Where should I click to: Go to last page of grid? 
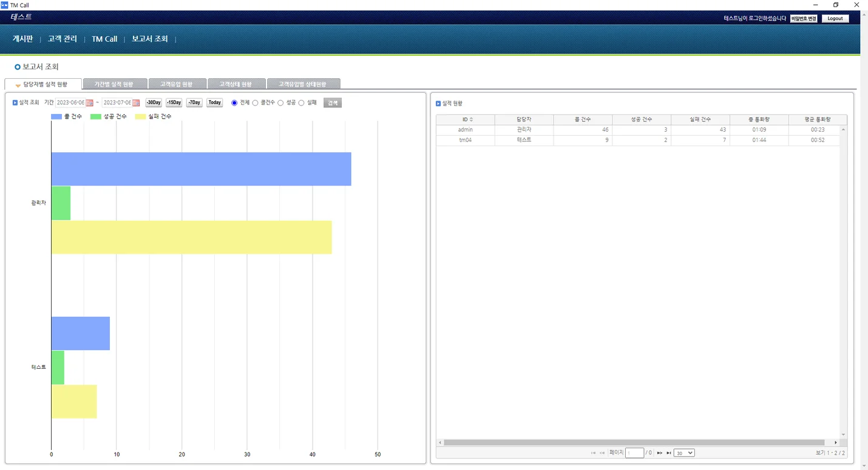point(669,453)
